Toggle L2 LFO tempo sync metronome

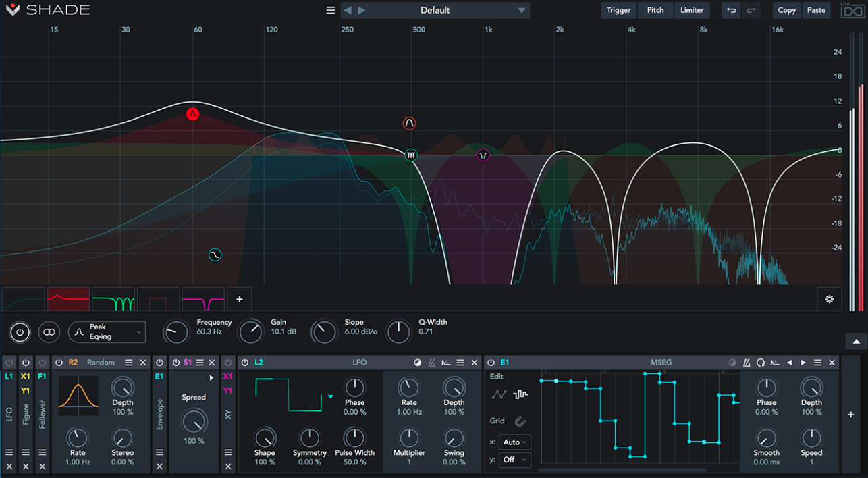pos(431,363)
